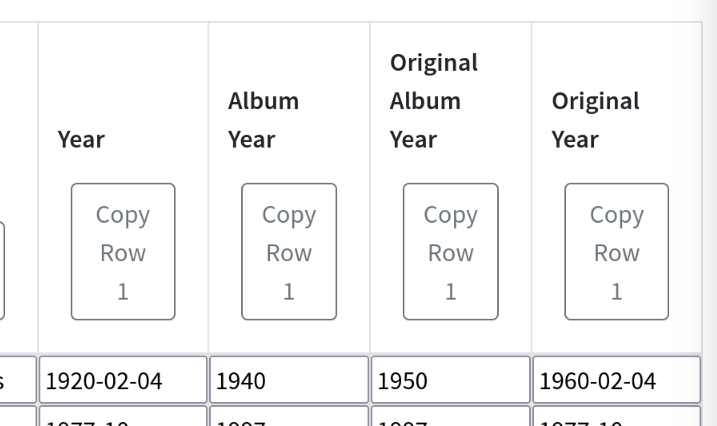Focus second-row Original Year field below 1960-02-04
This screenshot has width=717, height=426.
[616, 416]
